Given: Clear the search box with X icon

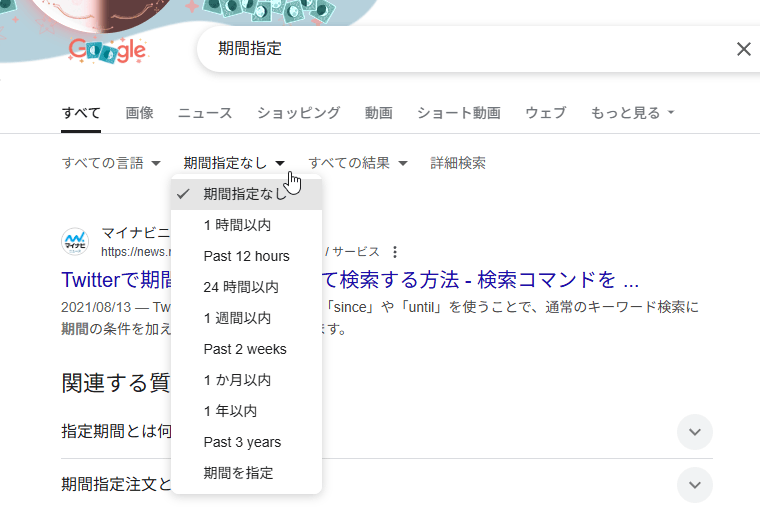Looking at the screenshot, I should click(x=744, y=49).
